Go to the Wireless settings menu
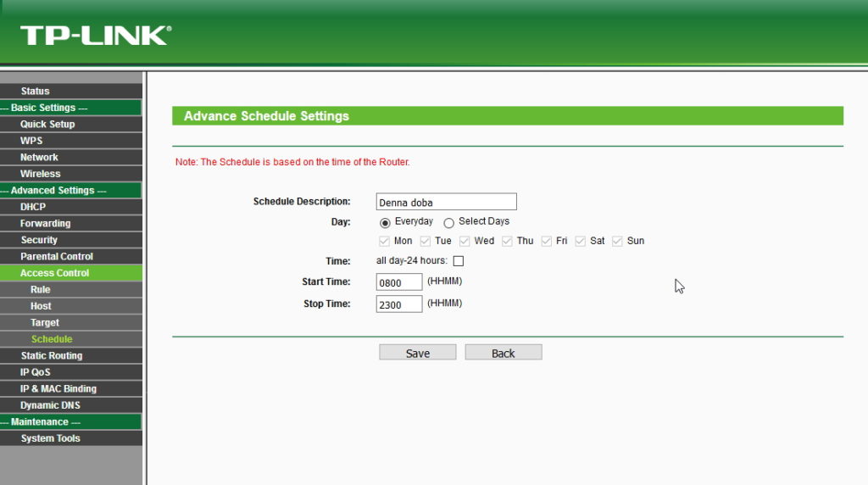868x485 pixels. [x=41, y=174]
